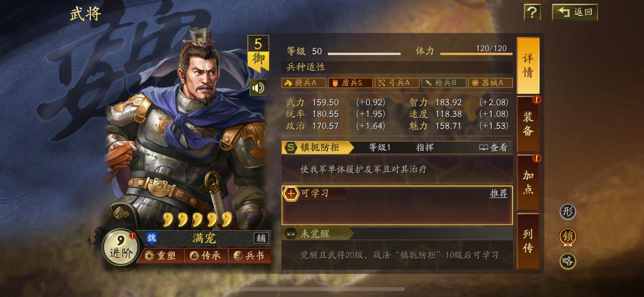Click the 返回 back button
This screenshot has height=297, width=644.
click(x=575, y=12)
